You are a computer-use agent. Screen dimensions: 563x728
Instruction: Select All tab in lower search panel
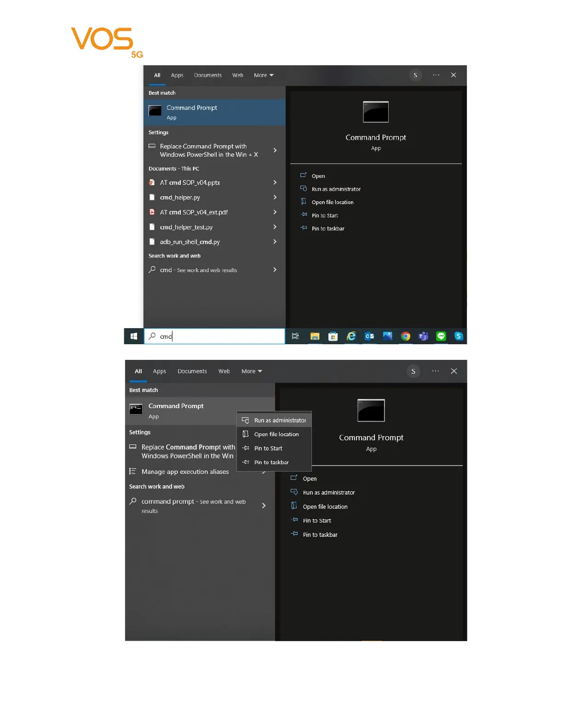[138, 371]
